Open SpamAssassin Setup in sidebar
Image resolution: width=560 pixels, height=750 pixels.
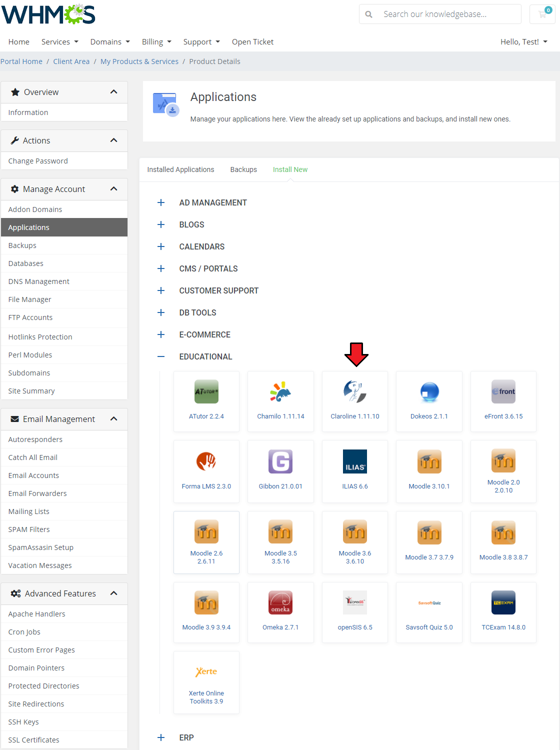64,547
